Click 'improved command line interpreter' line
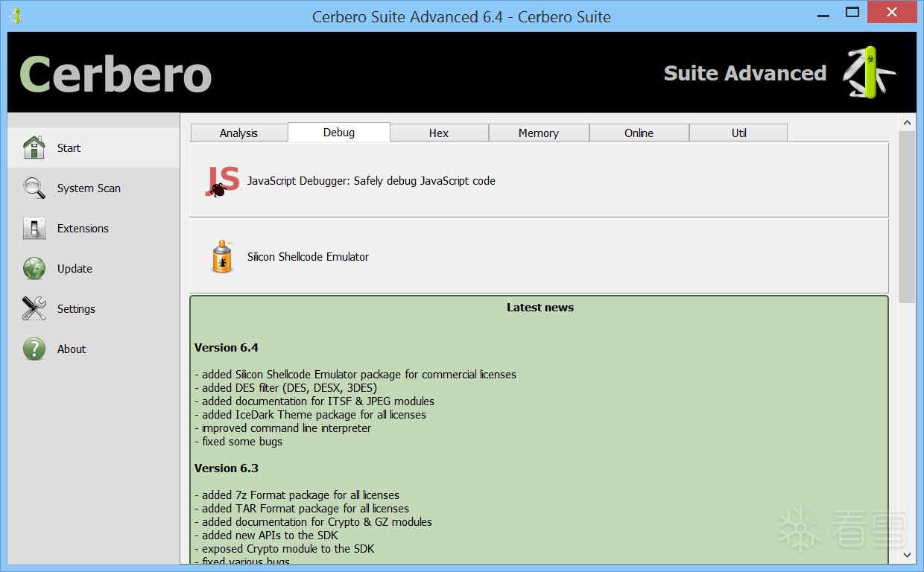This screenshot has width=924, height=572. 283,428
